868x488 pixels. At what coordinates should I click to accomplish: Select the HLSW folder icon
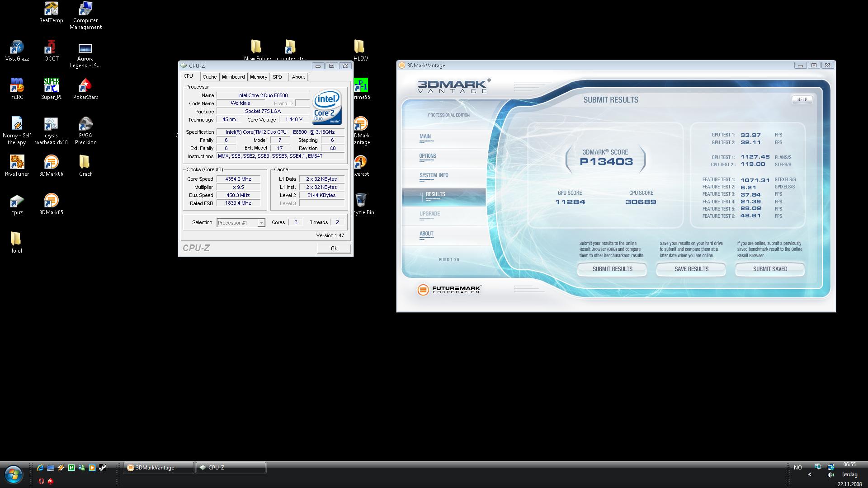(360, 50)
